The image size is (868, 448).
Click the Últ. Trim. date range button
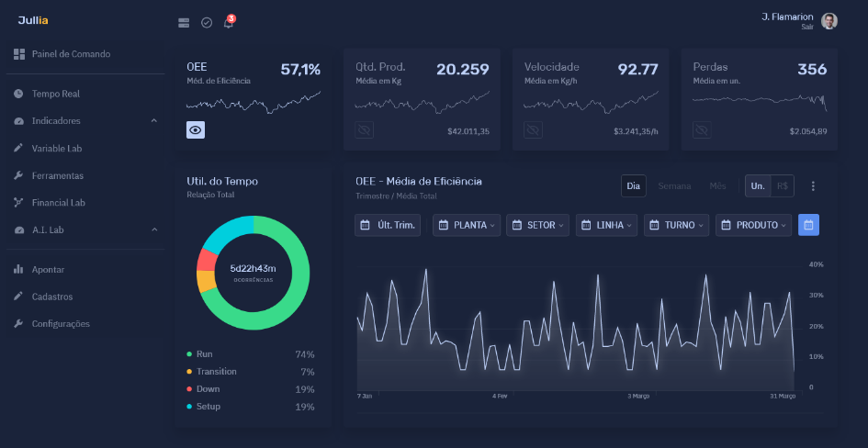388,225
